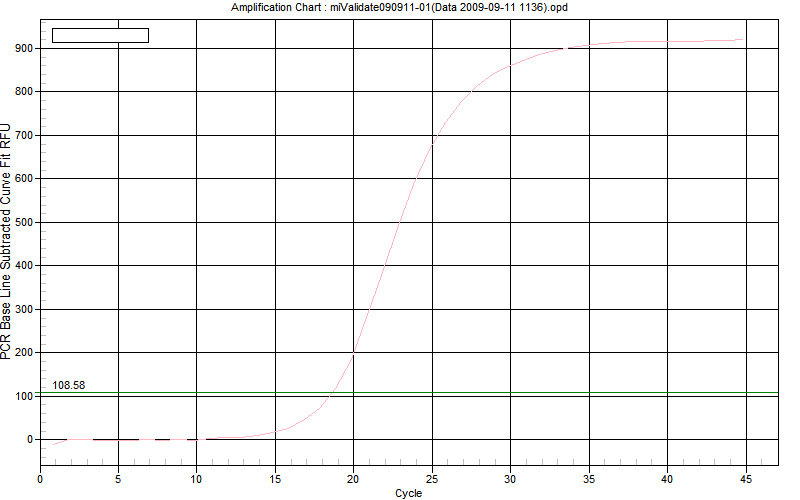Click x-axis tick value 5
This screenshot has height=500, width=800.
[118, 479]
